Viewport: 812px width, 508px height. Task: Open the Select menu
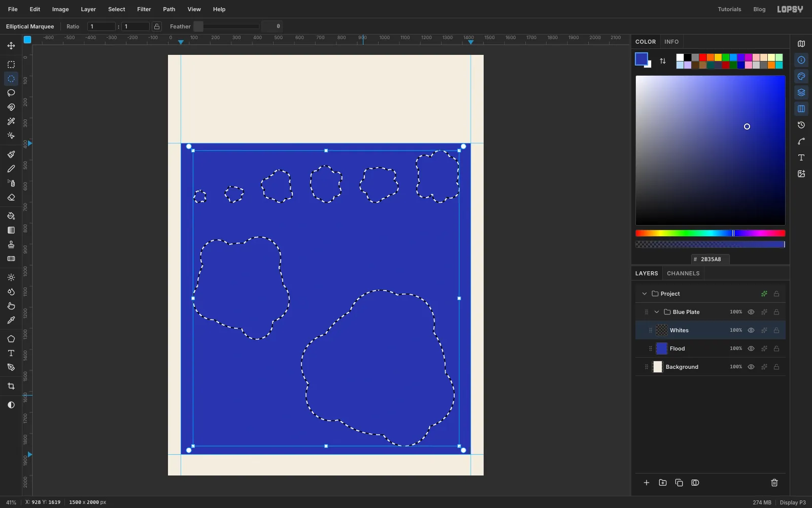117,9
